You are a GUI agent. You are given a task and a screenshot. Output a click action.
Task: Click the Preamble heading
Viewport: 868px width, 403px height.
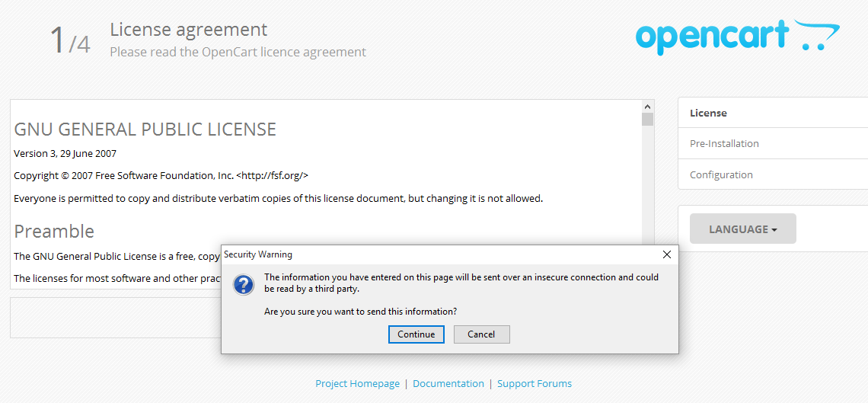click(54, 231)
